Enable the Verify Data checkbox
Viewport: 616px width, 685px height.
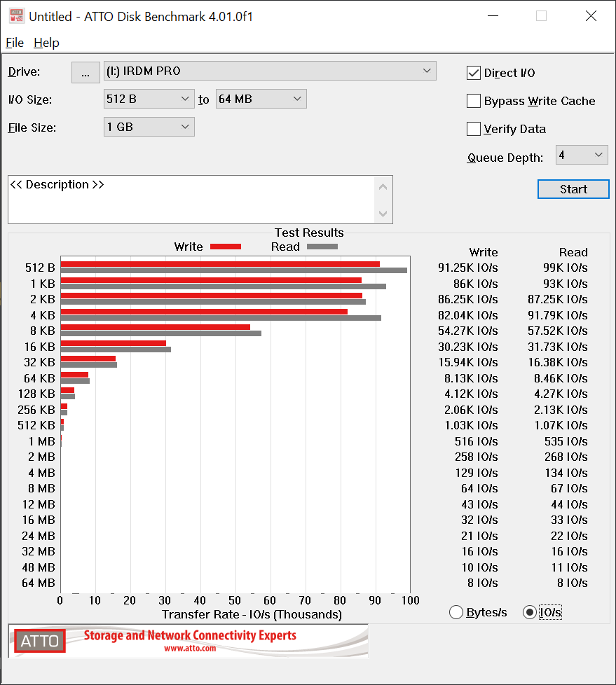coord(474,129)
